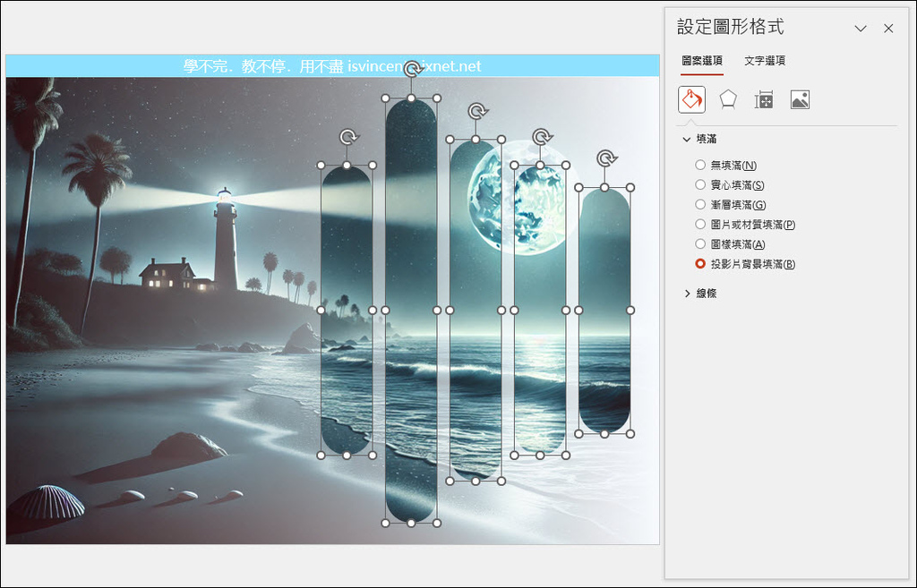Expand the 線條 section
The image size is (917, 588).
tap(687, 294)
